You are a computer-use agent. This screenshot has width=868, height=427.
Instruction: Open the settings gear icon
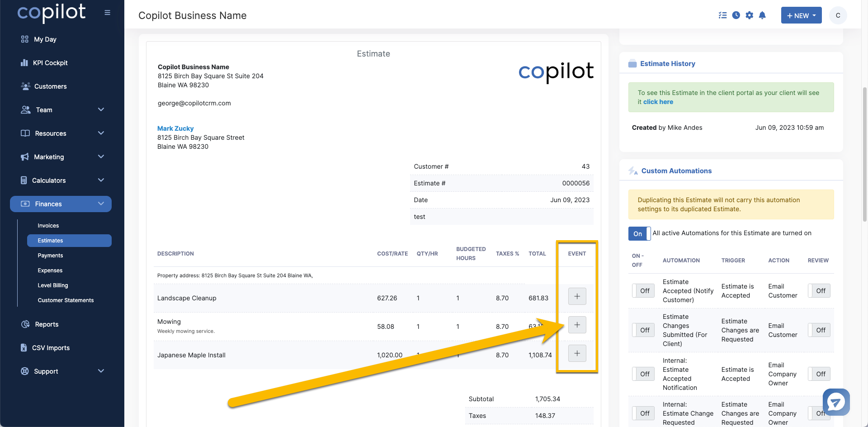pos(749,15)
